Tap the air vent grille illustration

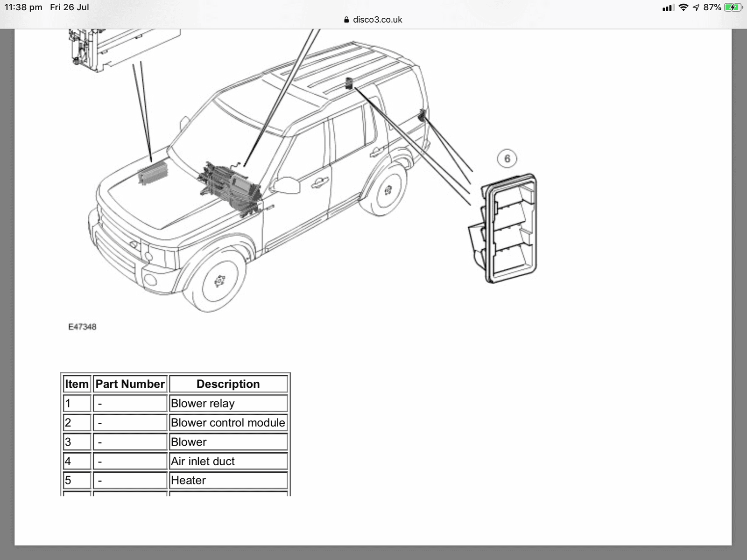pyautogui.click(x=502, y=229)
